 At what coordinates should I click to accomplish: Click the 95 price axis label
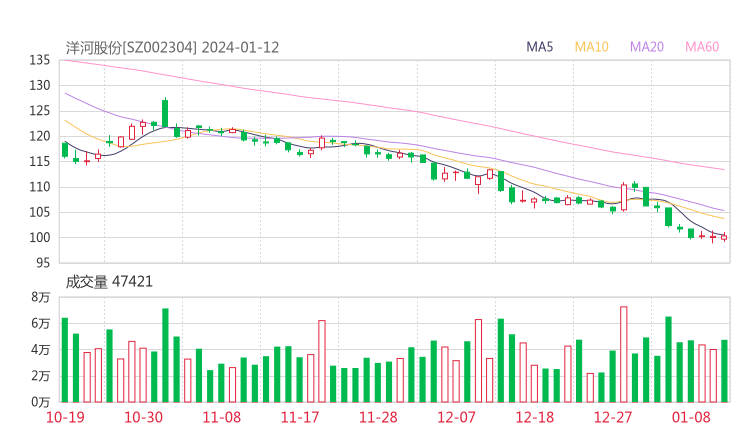tap(43, 262)
